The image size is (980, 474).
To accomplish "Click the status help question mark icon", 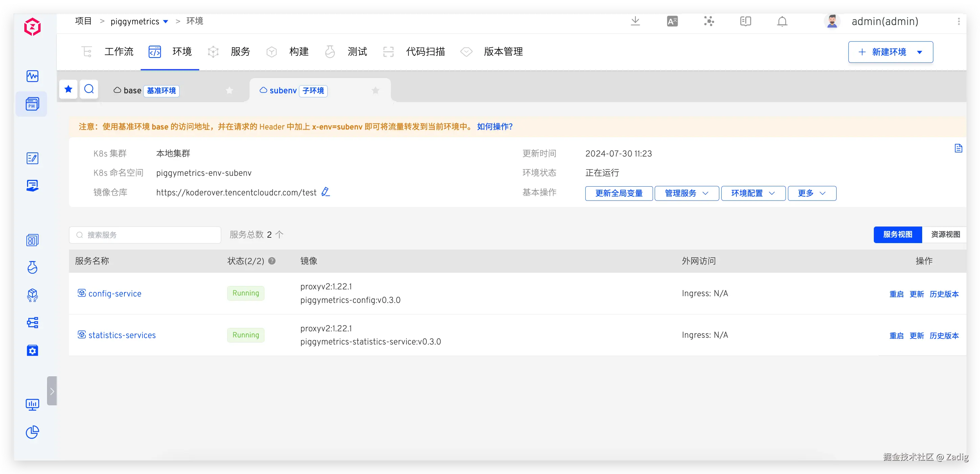I will 272,261.
